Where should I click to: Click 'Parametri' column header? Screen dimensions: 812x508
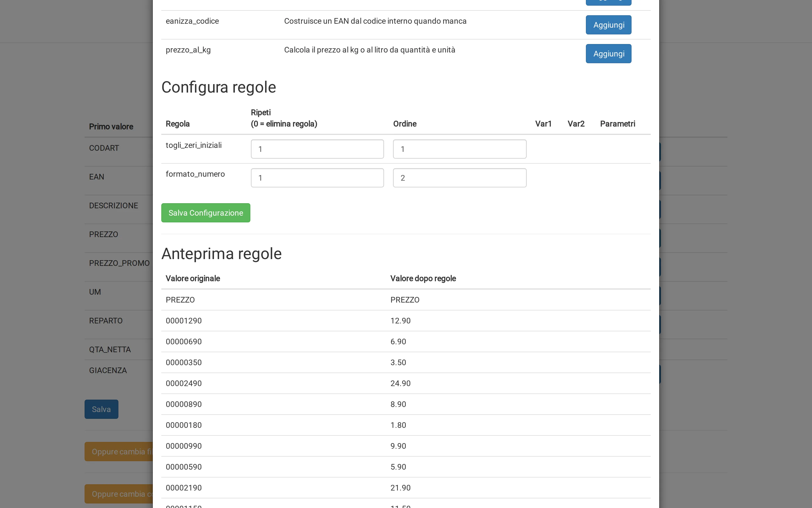click(x=617, y=124)
